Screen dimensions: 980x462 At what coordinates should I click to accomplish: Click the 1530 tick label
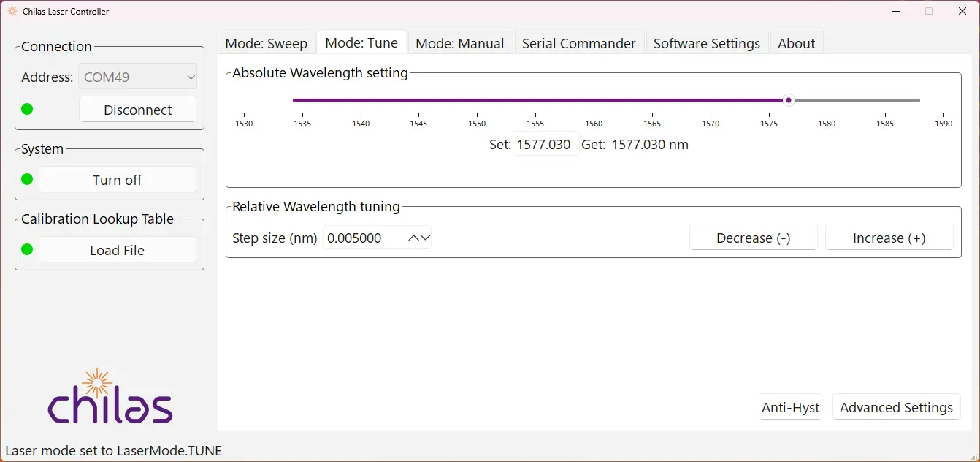244,124
